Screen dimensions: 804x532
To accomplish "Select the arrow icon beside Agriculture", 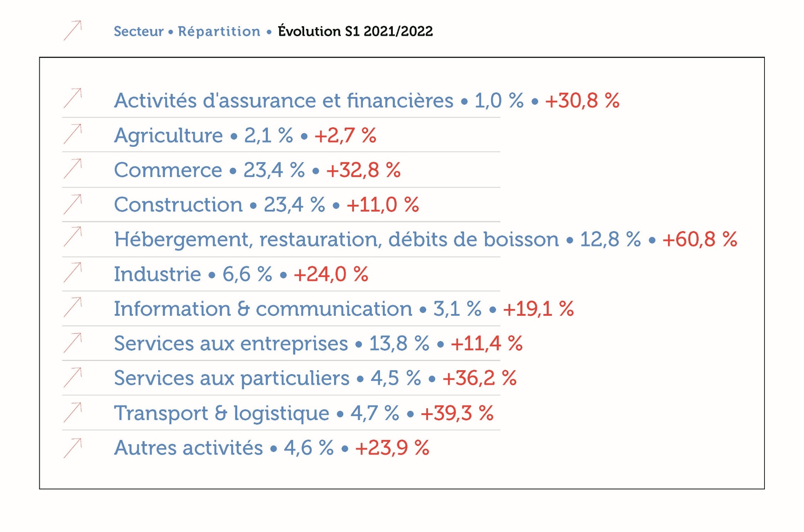I will tap(73, 134).
